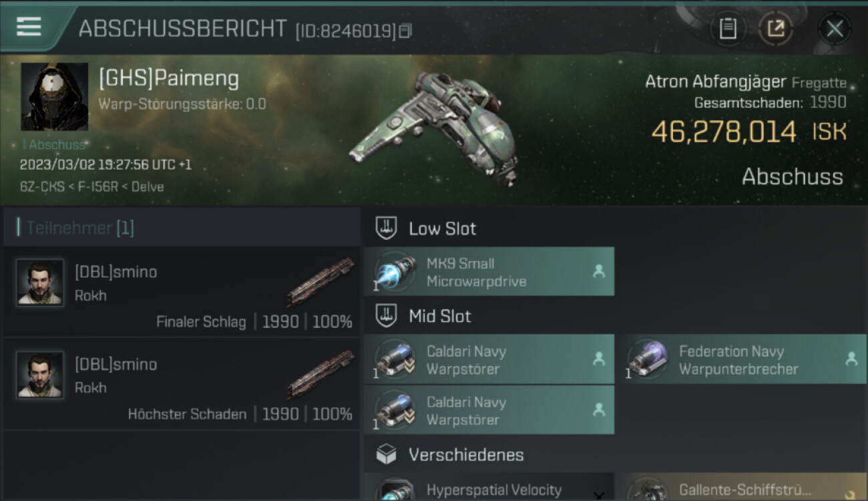Tap person icon on Federation Navy Warpunterbrecher

pyautogui.click(x=851, y=359)
